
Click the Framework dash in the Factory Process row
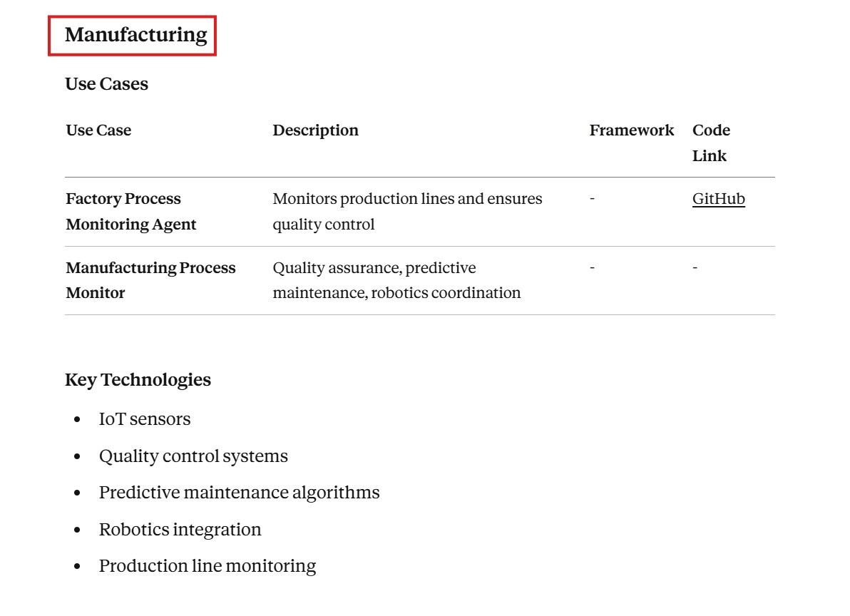pos(593,199)
